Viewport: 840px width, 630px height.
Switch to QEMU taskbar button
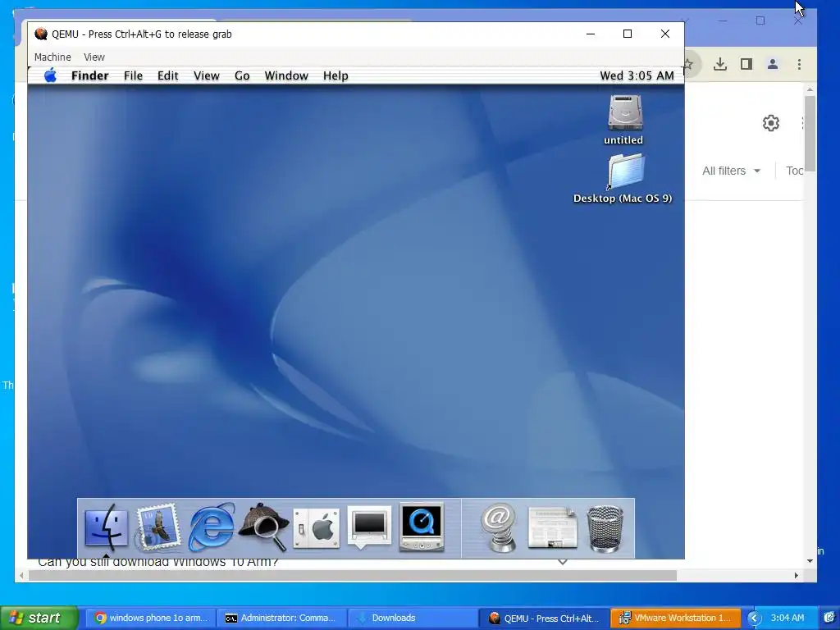click(x=544, y=619)
